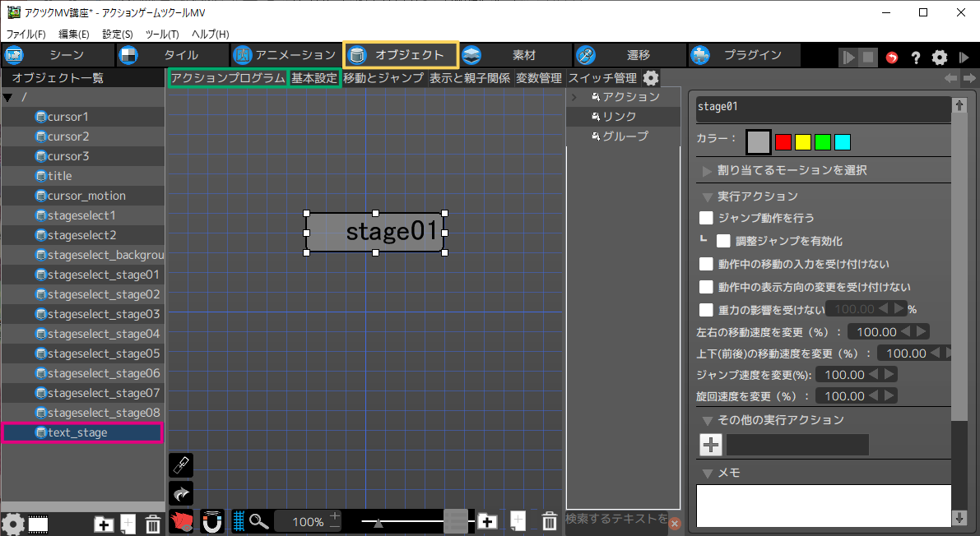Toggle 調整ジャンプを有効化 checkbox
The width and height of the screenshot is (980, 536).
(723, 241)
